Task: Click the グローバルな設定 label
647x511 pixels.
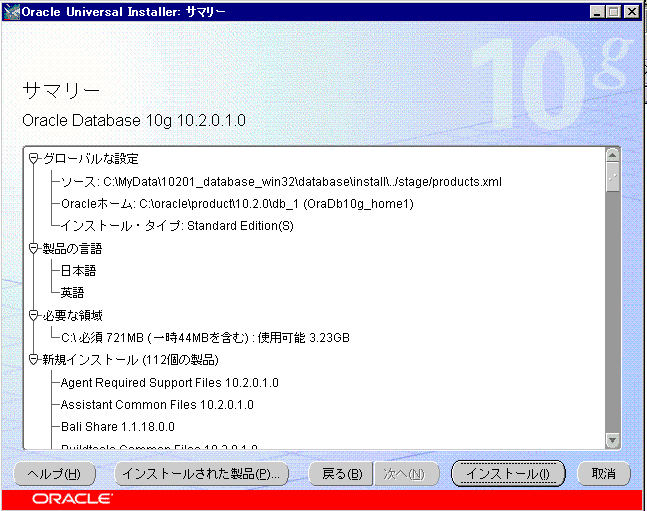Action: point(91,159)
